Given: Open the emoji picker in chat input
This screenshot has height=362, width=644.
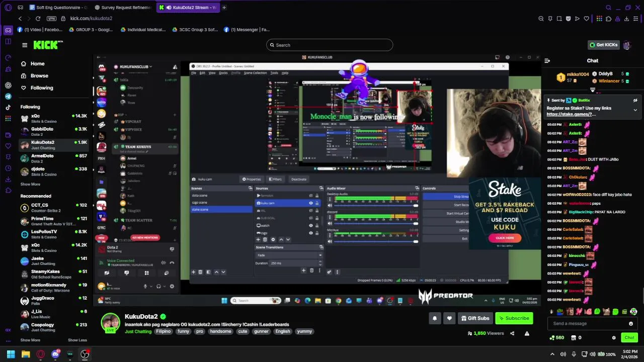Looking at the screenshot, I should [631, 323].
